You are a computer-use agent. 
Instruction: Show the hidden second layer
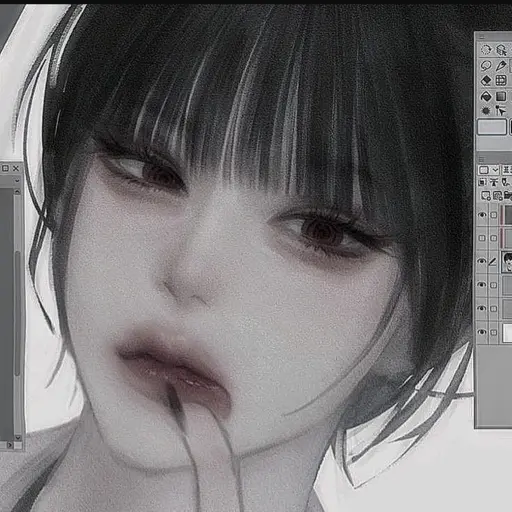tap(482, 238)
